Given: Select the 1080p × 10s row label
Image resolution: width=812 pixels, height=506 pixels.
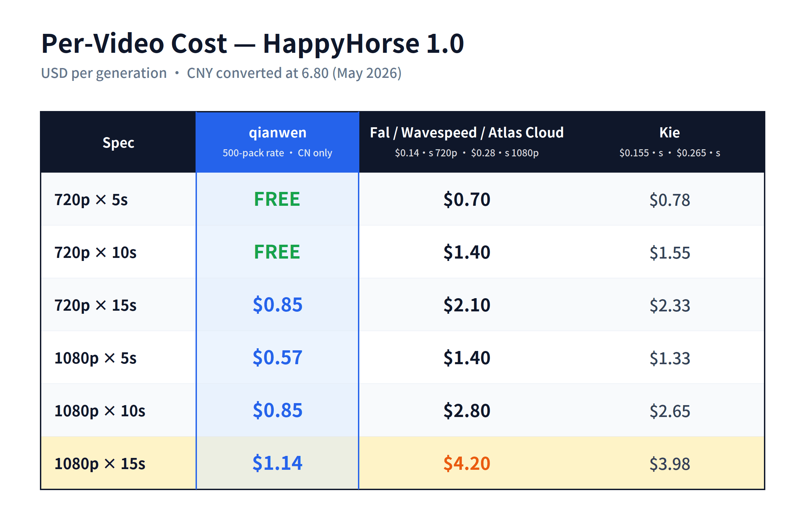Looking at the screenshot, I should tap(100, 411).
